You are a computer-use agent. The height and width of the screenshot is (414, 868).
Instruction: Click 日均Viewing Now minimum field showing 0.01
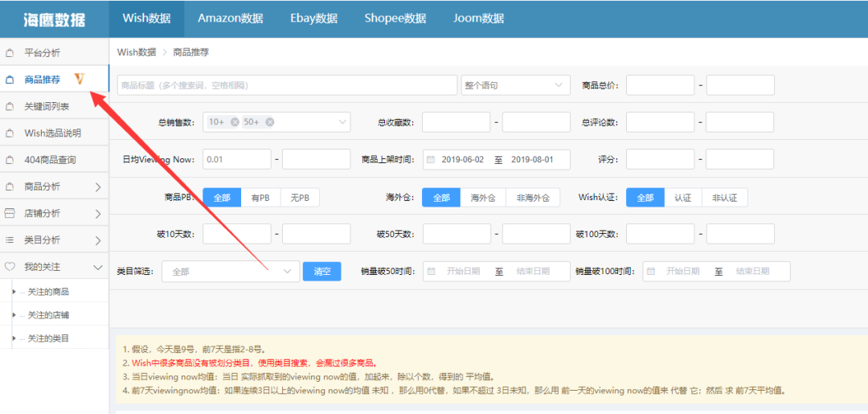point(237,159)
